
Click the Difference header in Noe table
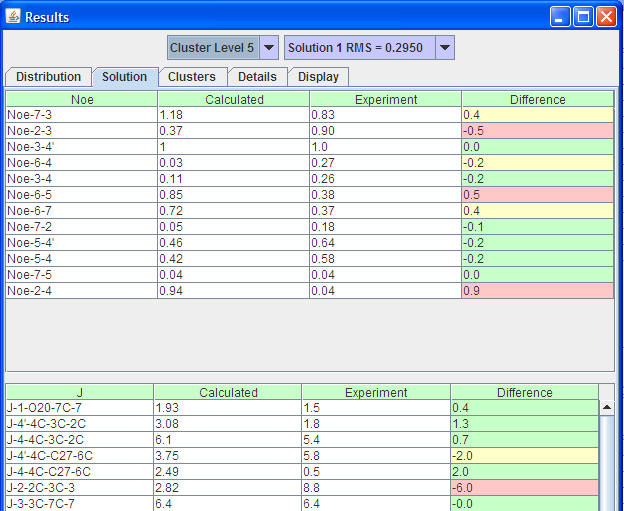tap(537, 99)
